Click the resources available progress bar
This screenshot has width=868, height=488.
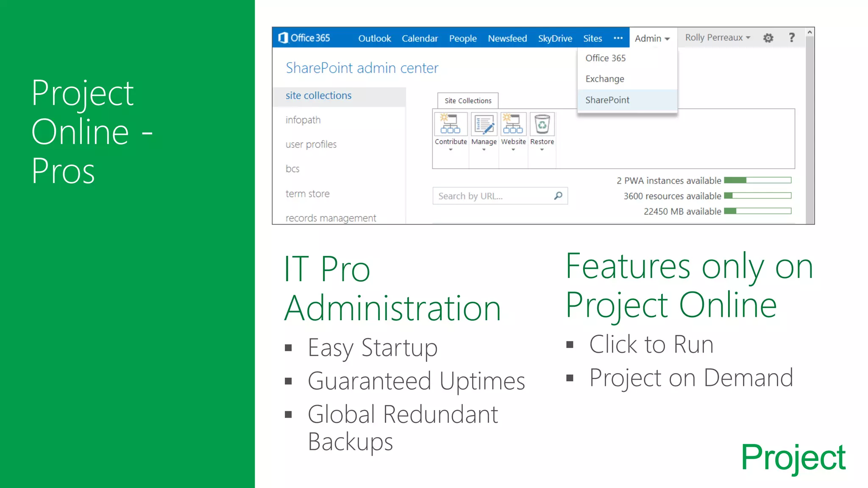[757, 196]
